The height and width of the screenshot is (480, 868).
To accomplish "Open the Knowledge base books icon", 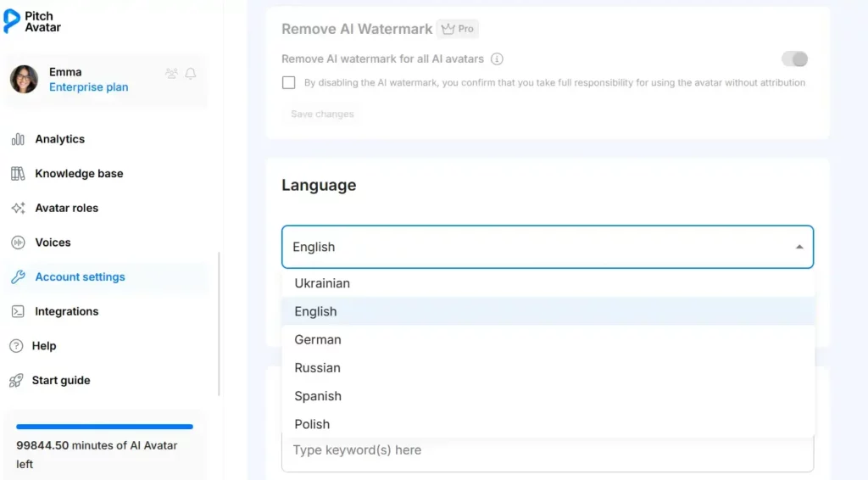I will pyautogui.click(x=18, y=174).
